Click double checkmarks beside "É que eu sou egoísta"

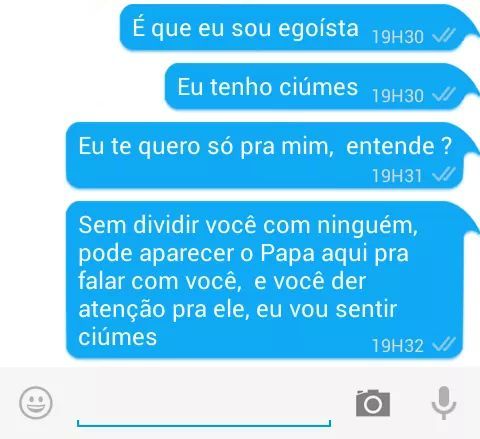[444, 36]
